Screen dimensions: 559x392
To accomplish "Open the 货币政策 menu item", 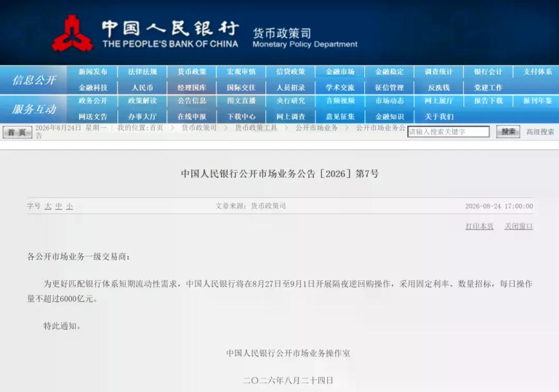I will [192, 72].
